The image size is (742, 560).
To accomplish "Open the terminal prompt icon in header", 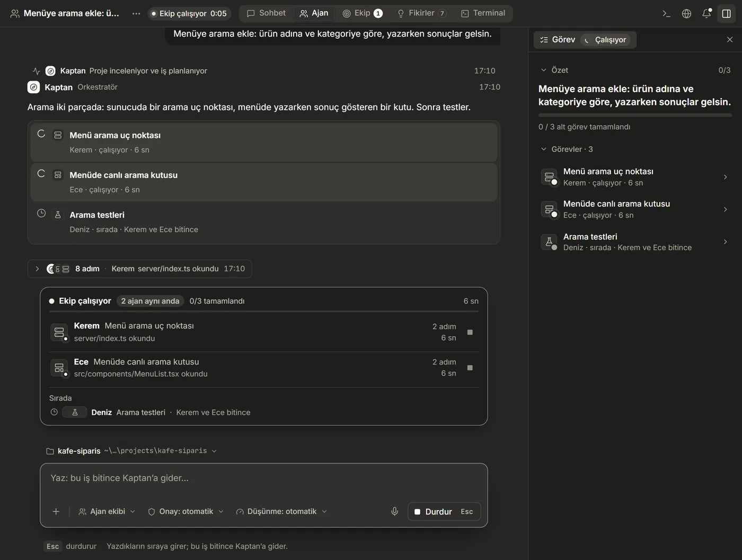I will click(666, 14).
